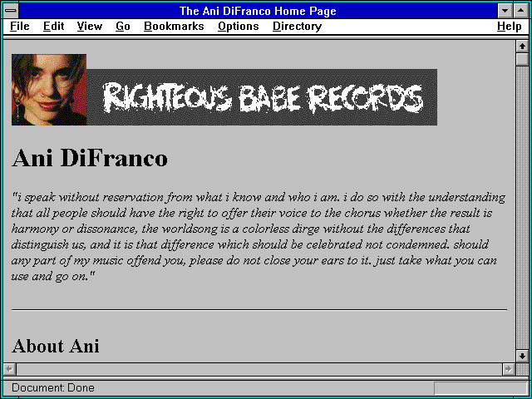Click the Ani DiFranco portrait photo
This screenshot has height=399, width=532.
pos(49,90)
